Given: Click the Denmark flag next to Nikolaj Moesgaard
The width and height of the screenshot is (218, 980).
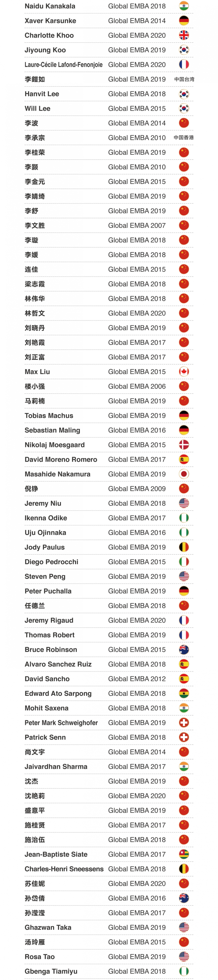Looking at the screenshot, I should click(184, 445).
